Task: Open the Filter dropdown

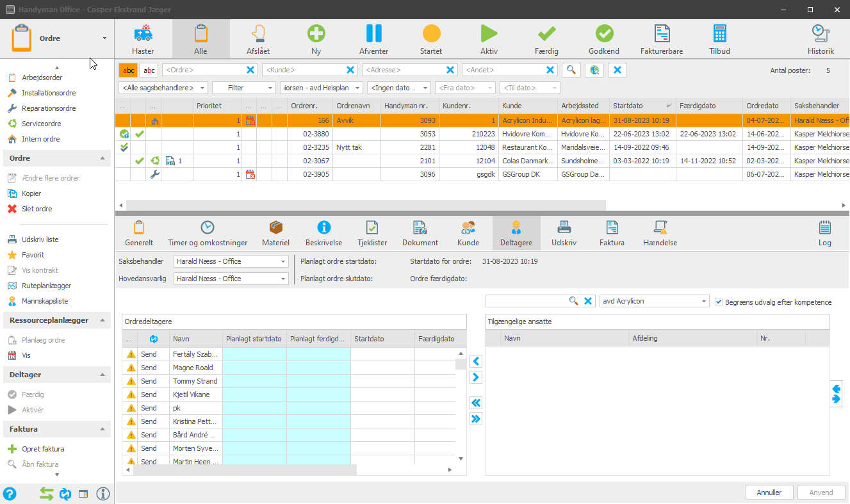Action: pyautogui.click(x=243, y=88)
